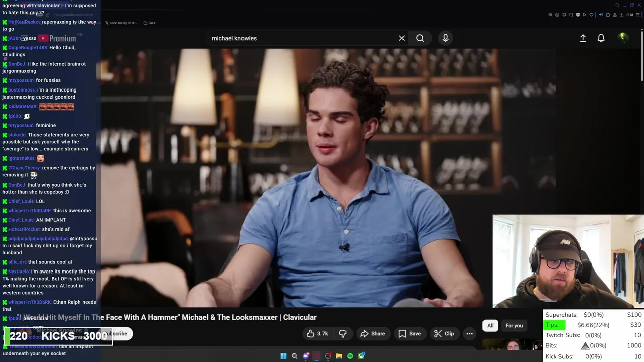Share the Michael Knowles video
This screenshot has height=362, width=644.
pyautogui.click(x=372, y=334)
